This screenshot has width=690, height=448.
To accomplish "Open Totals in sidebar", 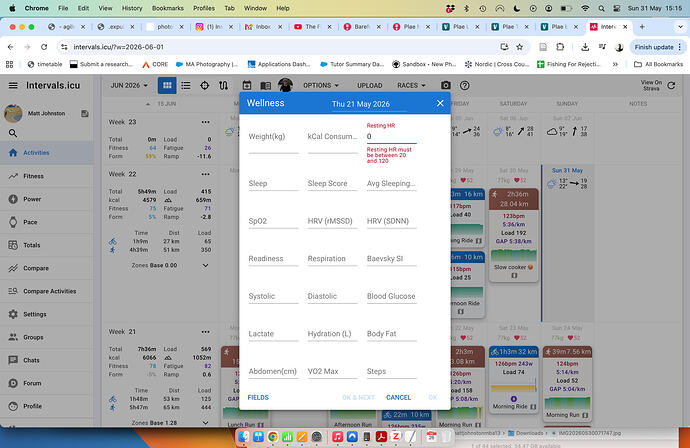I will tap(47, 245).
